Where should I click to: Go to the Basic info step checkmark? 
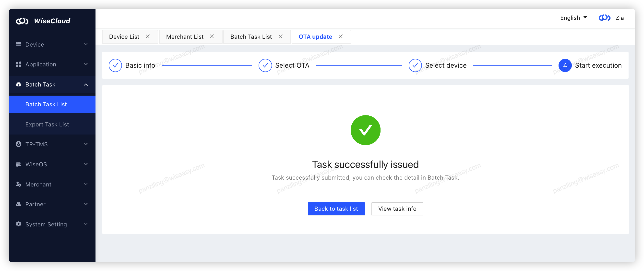[x=115, y=66]
